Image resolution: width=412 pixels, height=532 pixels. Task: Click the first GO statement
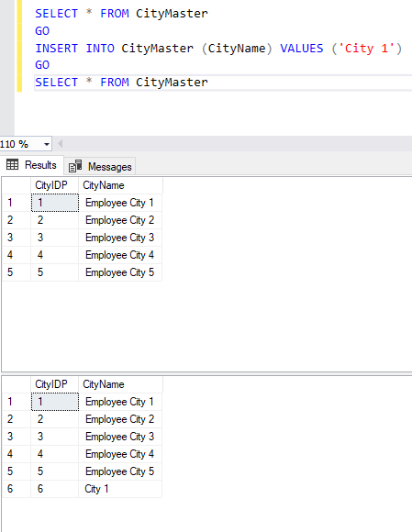tap(42, 31)
